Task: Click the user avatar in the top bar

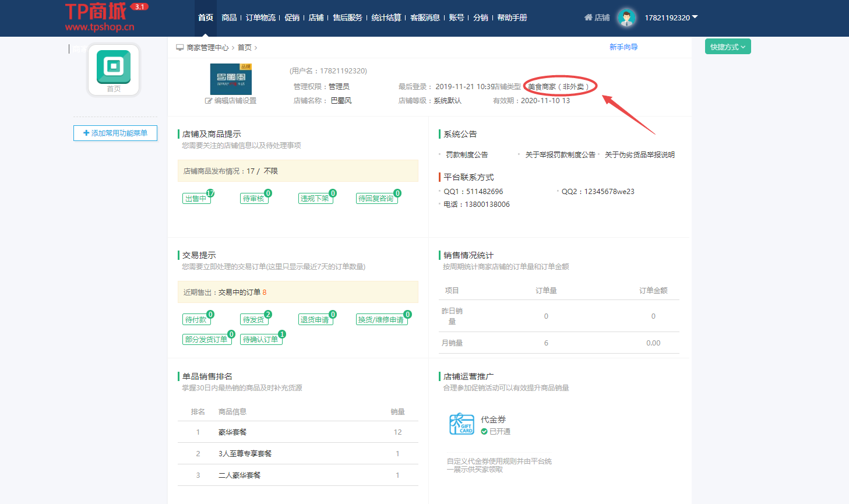Action: point(625,17)
